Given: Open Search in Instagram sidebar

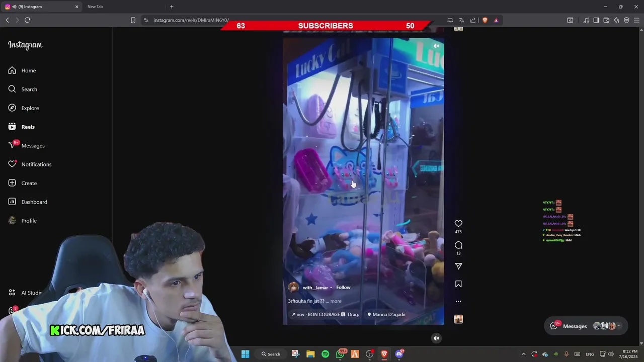Looking at the screenshot, I should pyautogui.click(x=23, y=89).
